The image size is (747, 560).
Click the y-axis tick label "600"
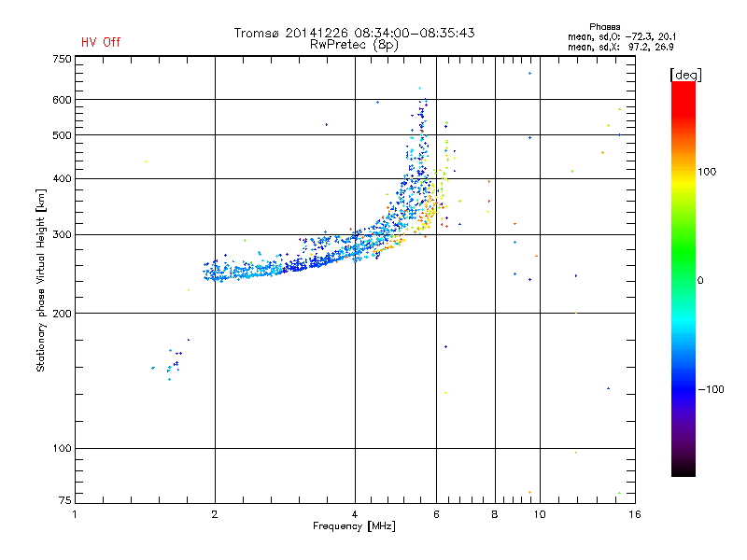pyautogui.click(x=62, y=100)
